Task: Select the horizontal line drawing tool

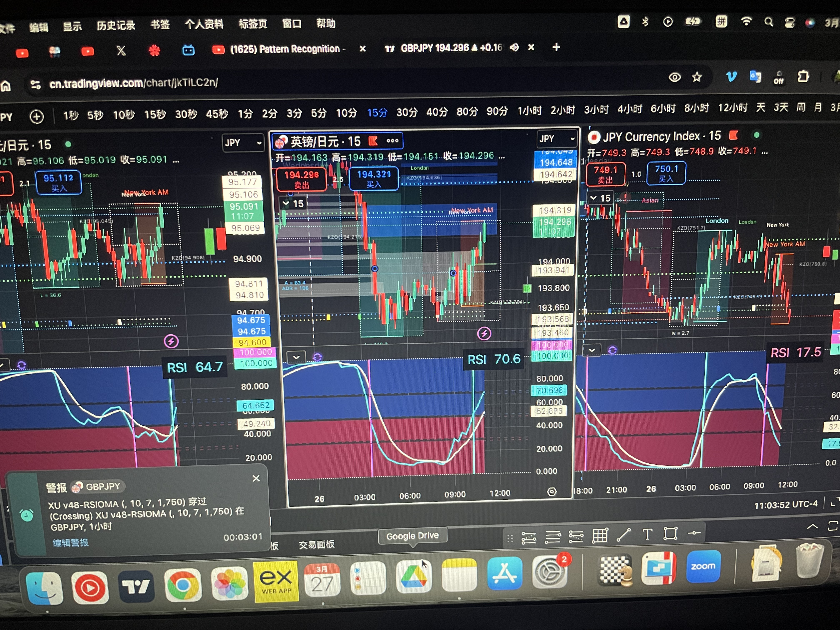Action: click(694, 533)
